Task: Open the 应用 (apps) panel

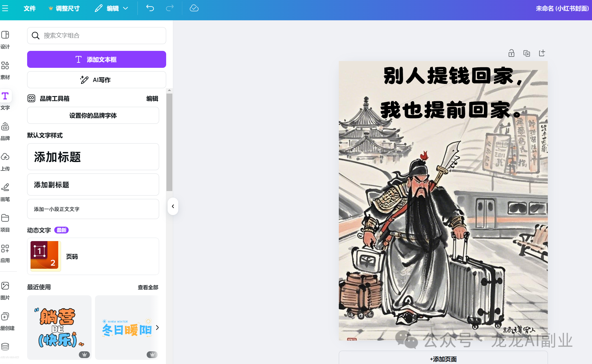Action: [5, 252]
